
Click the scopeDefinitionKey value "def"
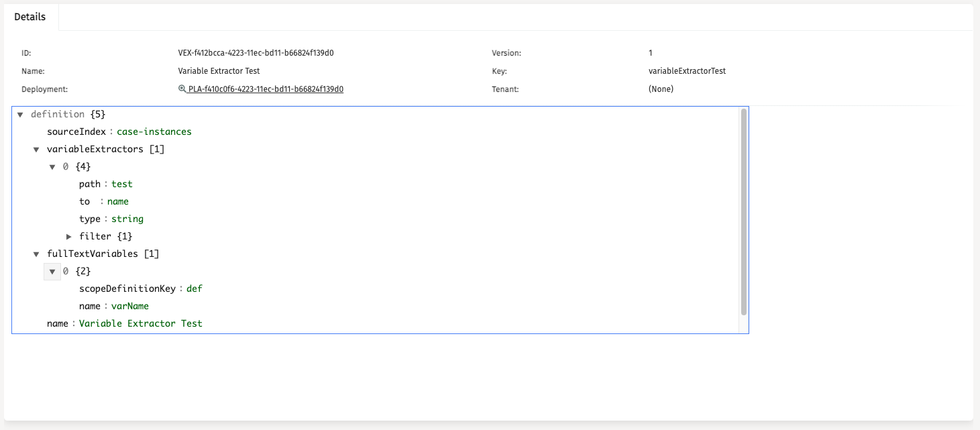194,289
